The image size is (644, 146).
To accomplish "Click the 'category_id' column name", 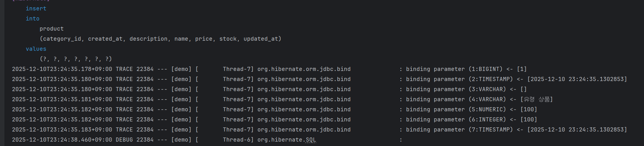I will click(62, 39).
